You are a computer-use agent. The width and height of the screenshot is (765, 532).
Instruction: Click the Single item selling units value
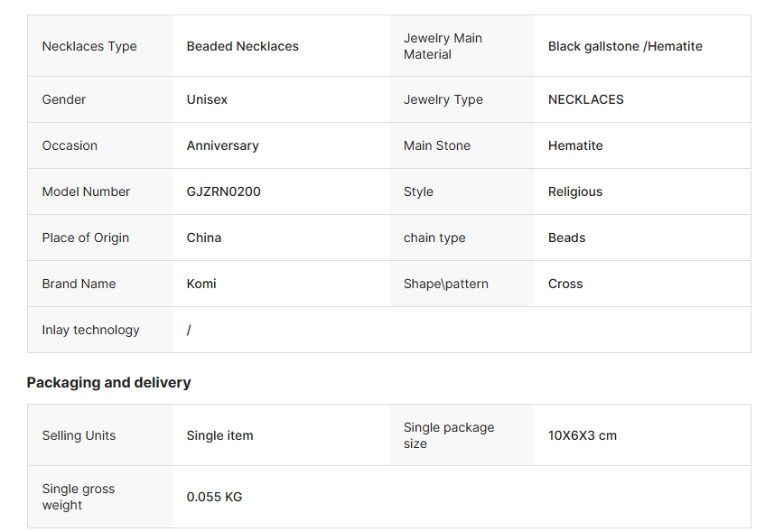tap(219, 435)
